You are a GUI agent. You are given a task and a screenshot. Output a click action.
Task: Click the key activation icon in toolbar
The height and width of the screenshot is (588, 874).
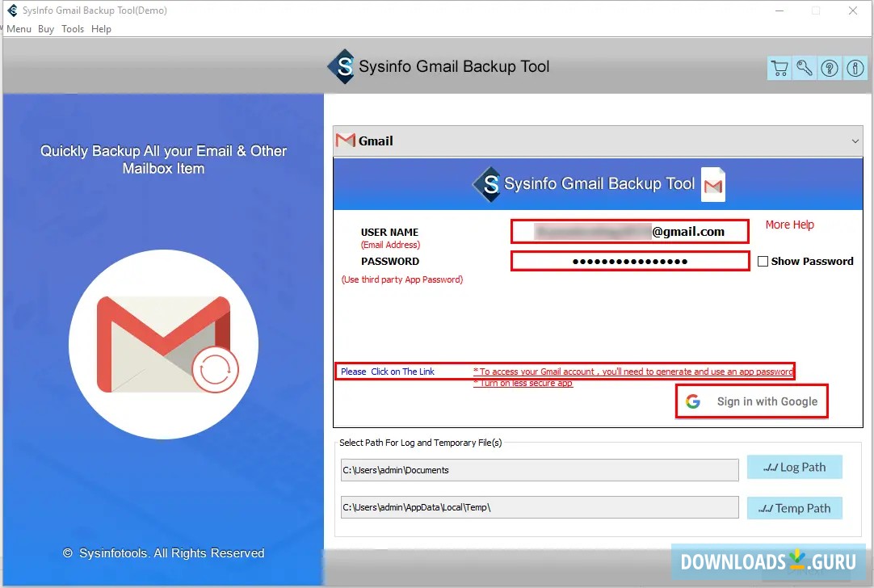(804, 68)
